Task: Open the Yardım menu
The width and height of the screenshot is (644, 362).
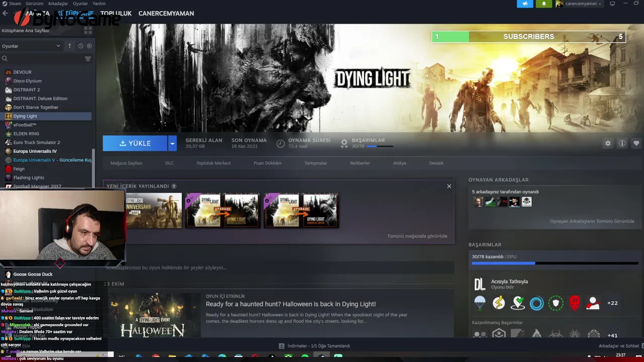Action: pyautogui.click(x=99, y=4)
